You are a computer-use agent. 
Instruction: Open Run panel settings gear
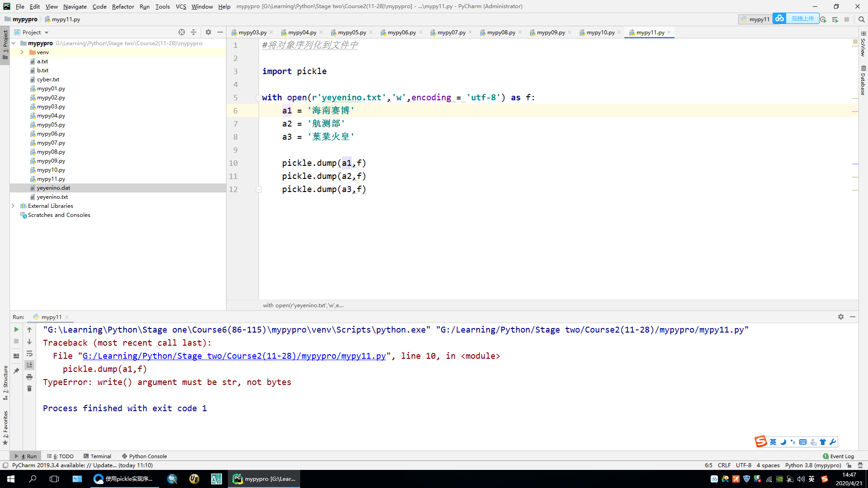point(841,317)
